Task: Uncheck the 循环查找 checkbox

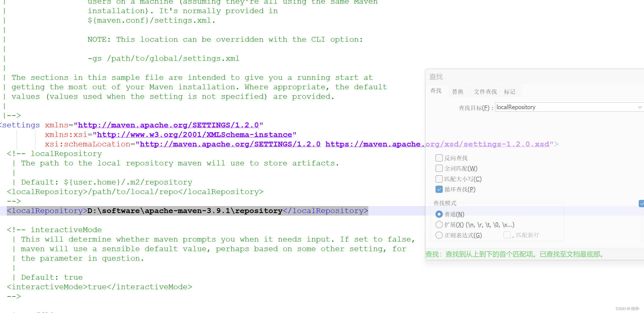Action: (439, 190)
